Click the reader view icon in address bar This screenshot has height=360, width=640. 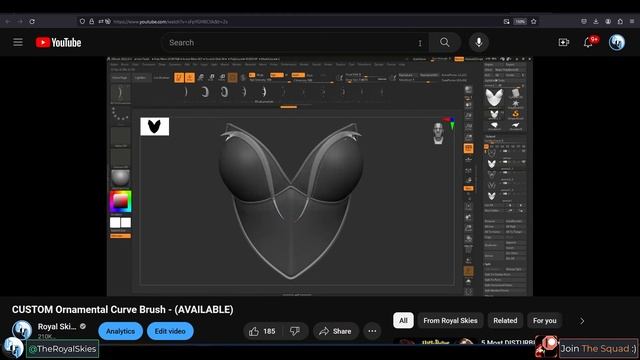(507, 21)
